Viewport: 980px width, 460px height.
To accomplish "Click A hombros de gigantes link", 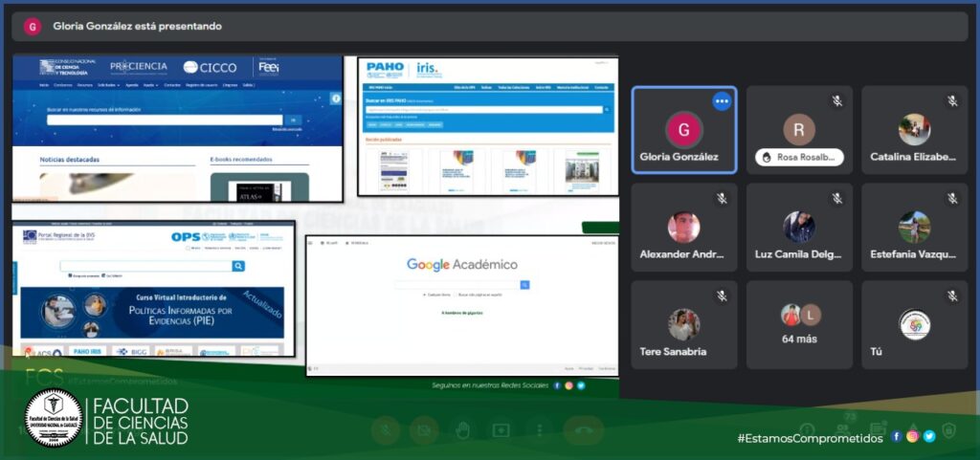I will coord(462,313).
